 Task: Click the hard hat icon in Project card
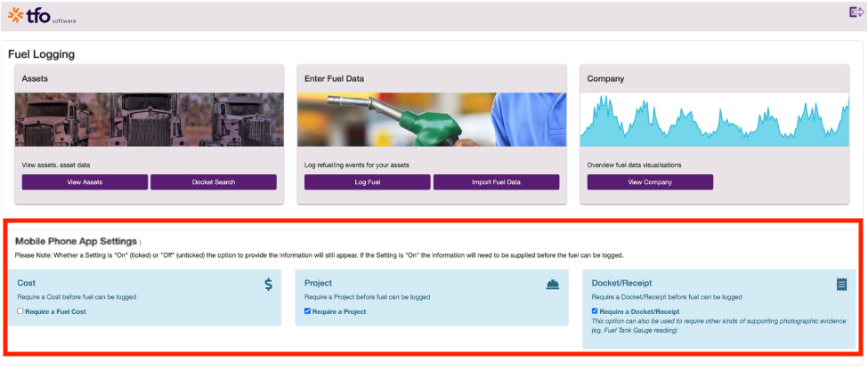[553, 285]
